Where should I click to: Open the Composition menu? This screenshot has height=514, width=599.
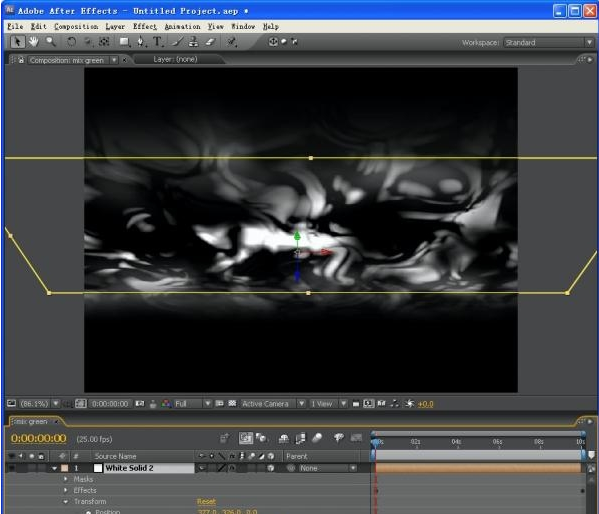point(76,26)
